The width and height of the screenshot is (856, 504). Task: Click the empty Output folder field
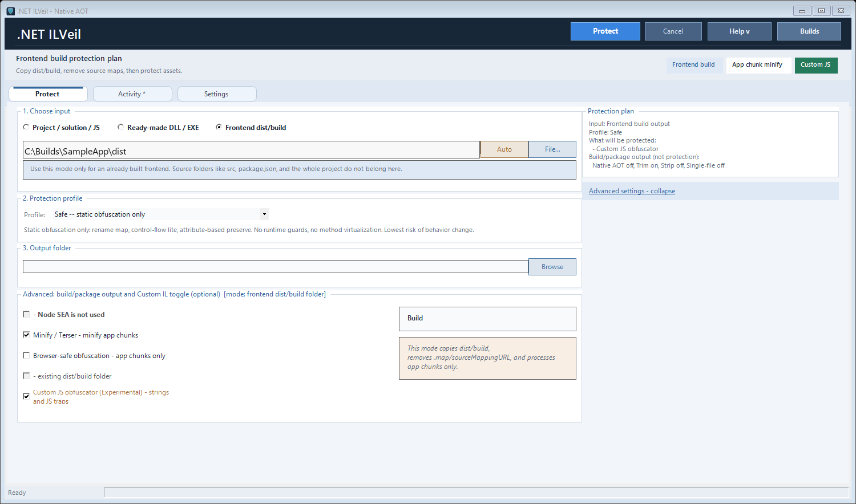(x=276, y=267)
